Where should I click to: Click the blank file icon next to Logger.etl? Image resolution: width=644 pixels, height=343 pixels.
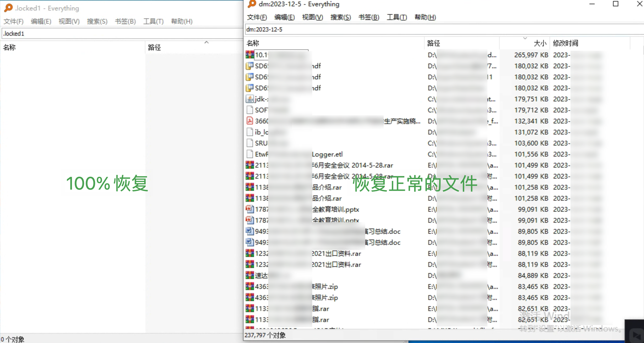pos(250,154)
